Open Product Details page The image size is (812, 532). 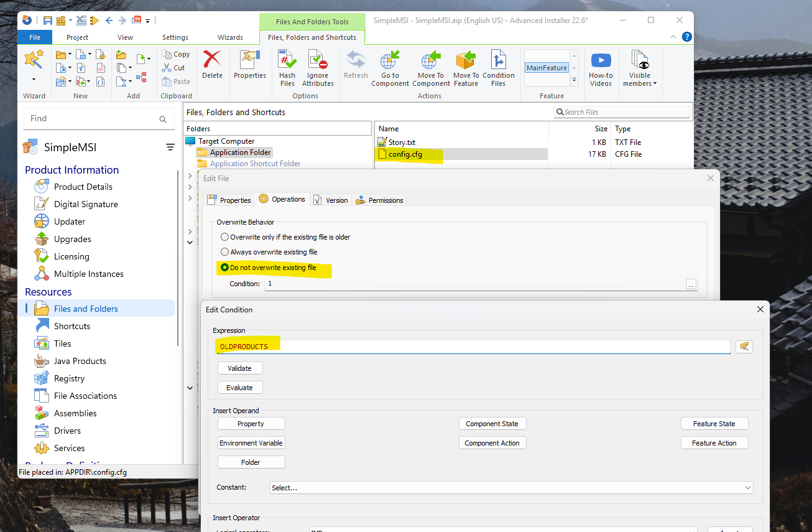[83, 187]
